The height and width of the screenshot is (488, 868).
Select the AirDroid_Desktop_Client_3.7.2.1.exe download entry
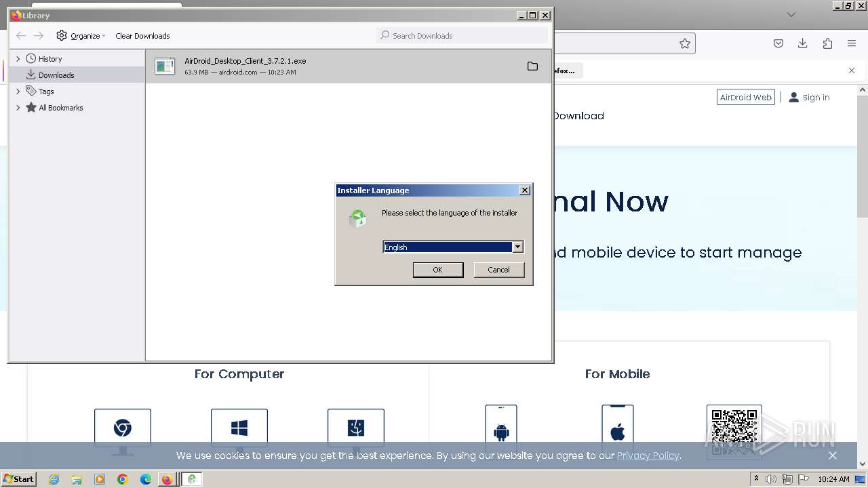click(349, 66)
